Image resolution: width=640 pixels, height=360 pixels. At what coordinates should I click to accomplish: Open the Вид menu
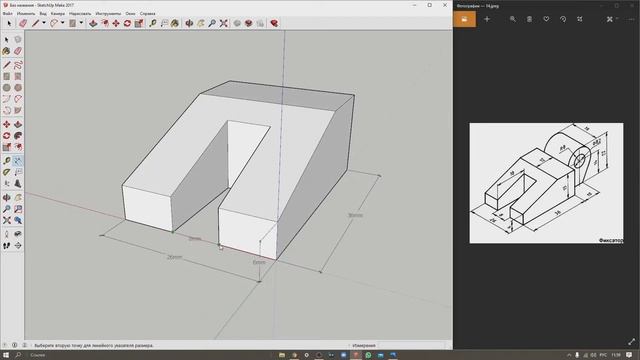[43, 13]
